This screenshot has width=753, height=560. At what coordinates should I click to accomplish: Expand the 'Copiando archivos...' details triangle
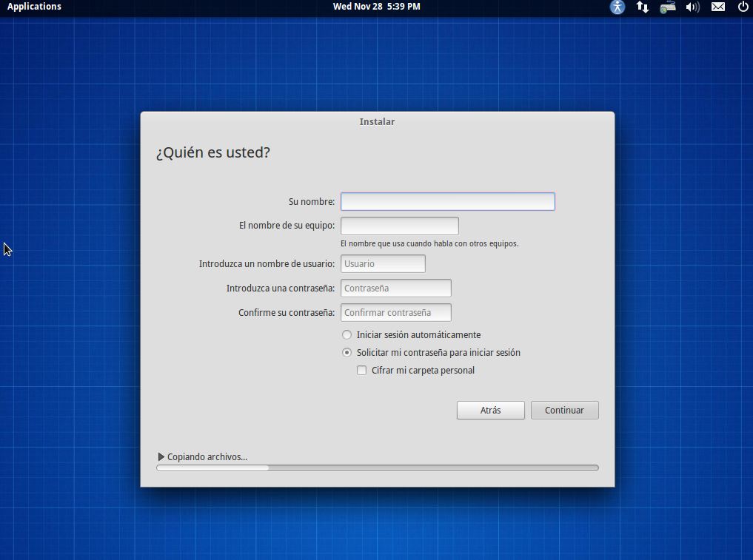tap(161, 457)
